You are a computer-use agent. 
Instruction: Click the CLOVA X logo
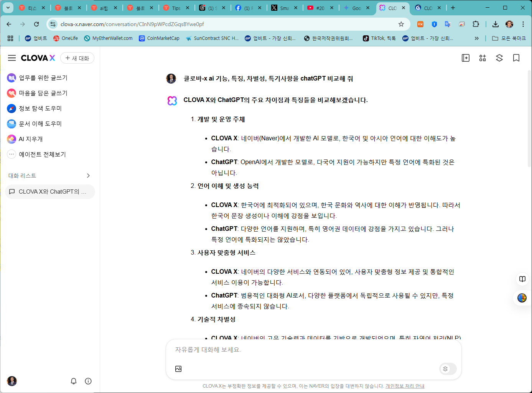[38, 58]
